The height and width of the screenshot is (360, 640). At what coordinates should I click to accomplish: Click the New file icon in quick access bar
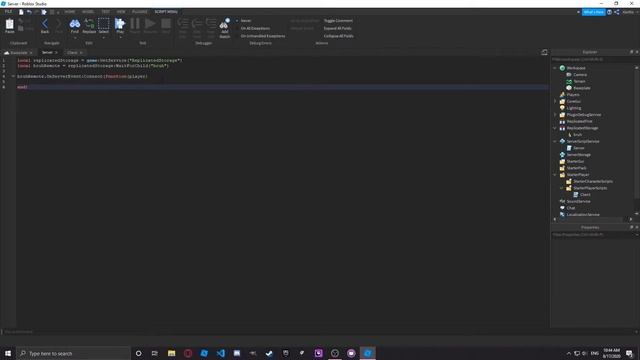21,12
